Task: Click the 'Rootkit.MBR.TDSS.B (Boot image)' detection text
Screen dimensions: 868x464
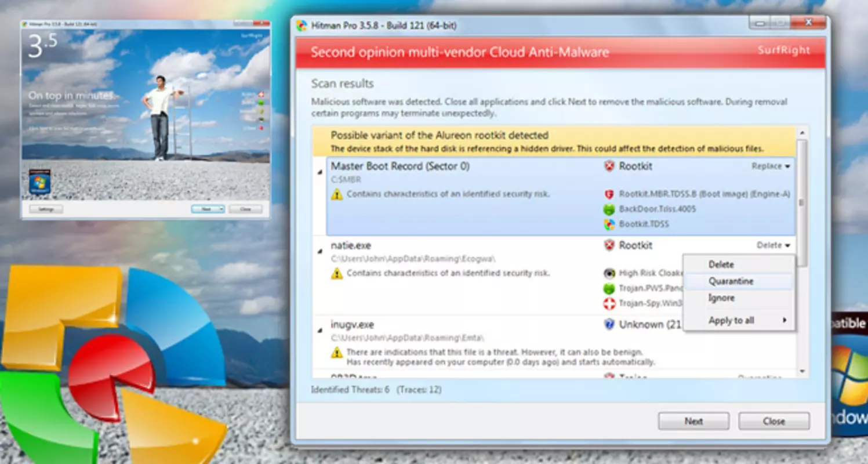Action: pos(685,194)
